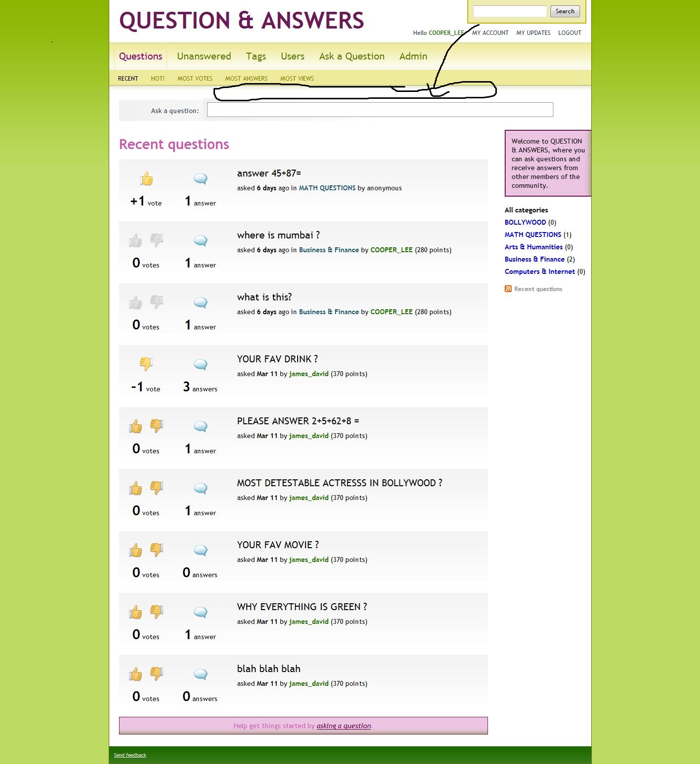Upvote the 'answer 45+87=' question
Viewport: 700px width, 764px height.
(x=146, y=179)
